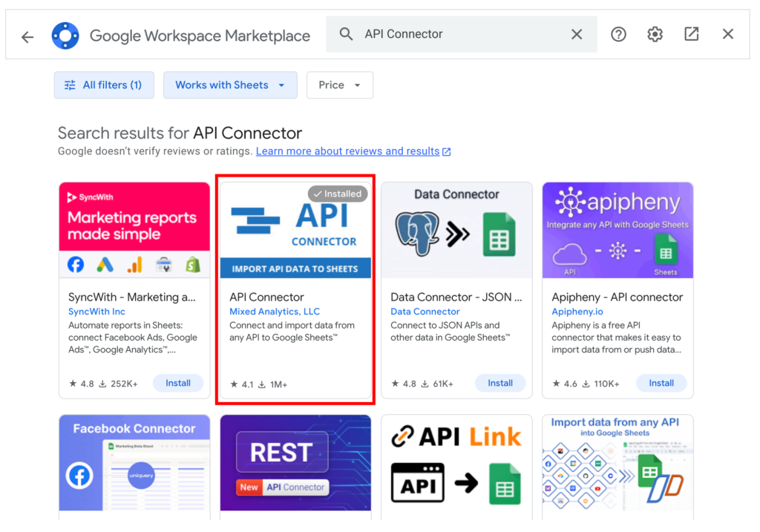Viewport: 760px width, 532px height.
Task: Open the Apipheny.io developer link
Action: click(x=577, y=312)
